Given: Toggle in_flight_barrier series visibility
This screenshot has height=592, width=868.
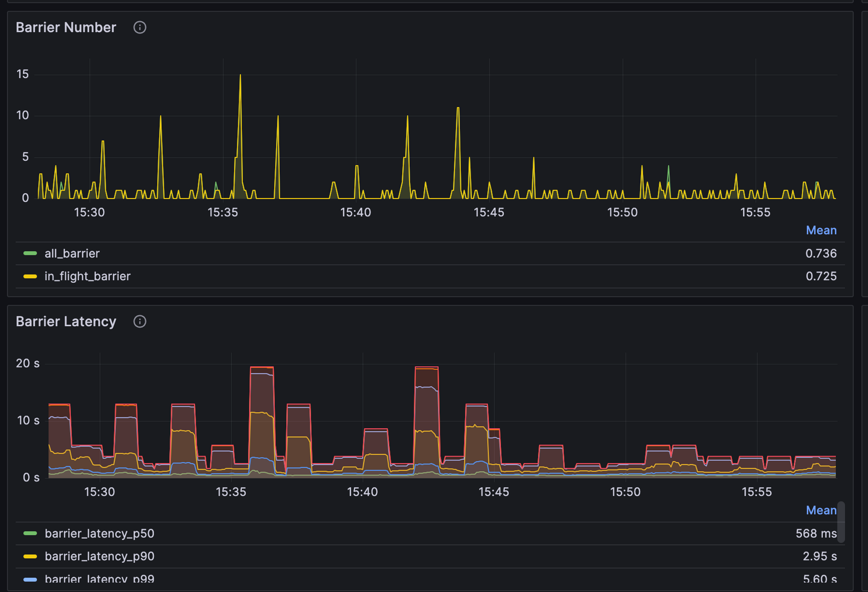Looking at the screenshot, I should coord(87,276).
